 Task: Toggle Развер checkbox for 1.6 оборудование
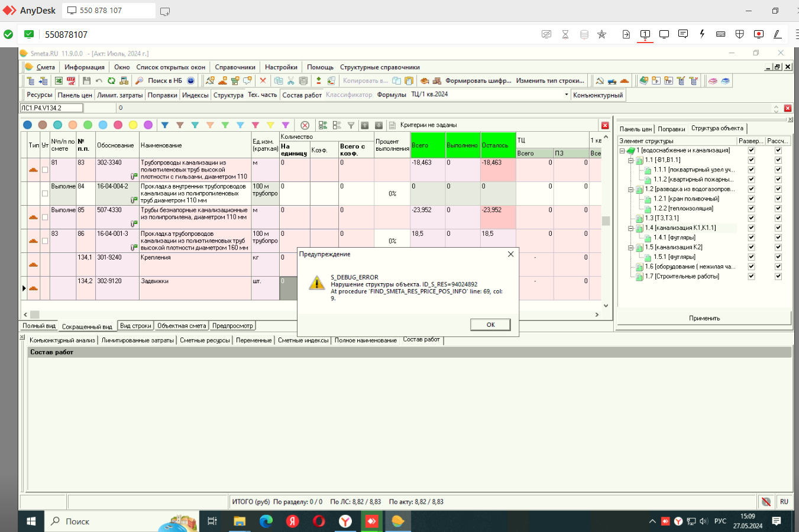(x=752, y=267)
